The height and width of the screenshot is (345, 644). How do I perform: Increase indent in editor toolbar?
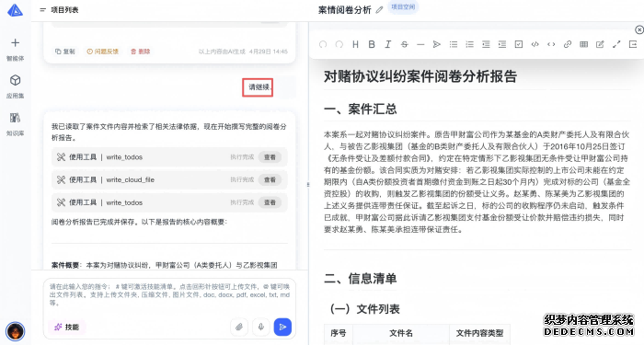502,44
